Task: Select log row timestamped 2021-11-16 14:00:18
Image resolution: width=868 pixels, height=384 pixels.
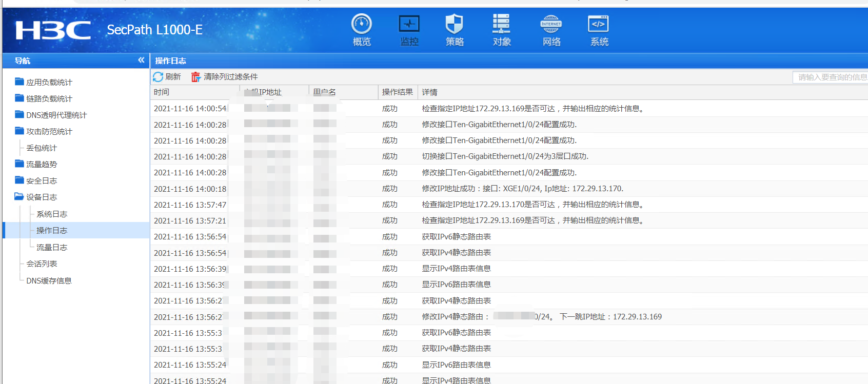Action: [x=509, y=188]
